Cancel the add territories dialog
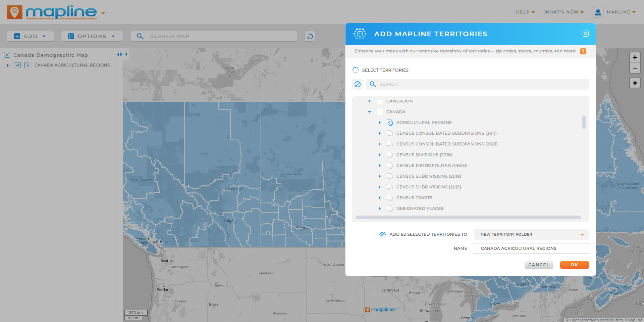 click(x=539, y=265)
